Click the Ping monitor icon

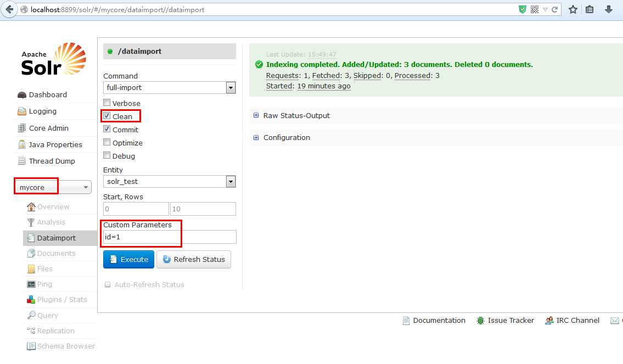click(31, 284)
